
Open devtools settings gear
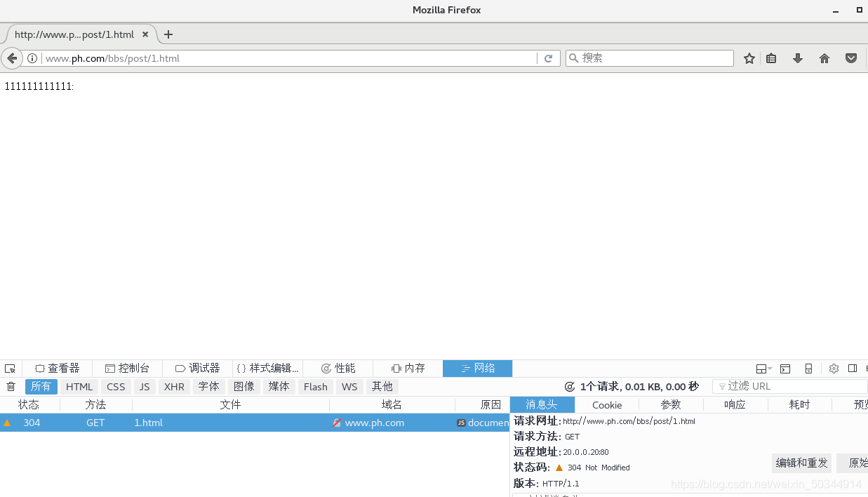click(x=834, y=369)
